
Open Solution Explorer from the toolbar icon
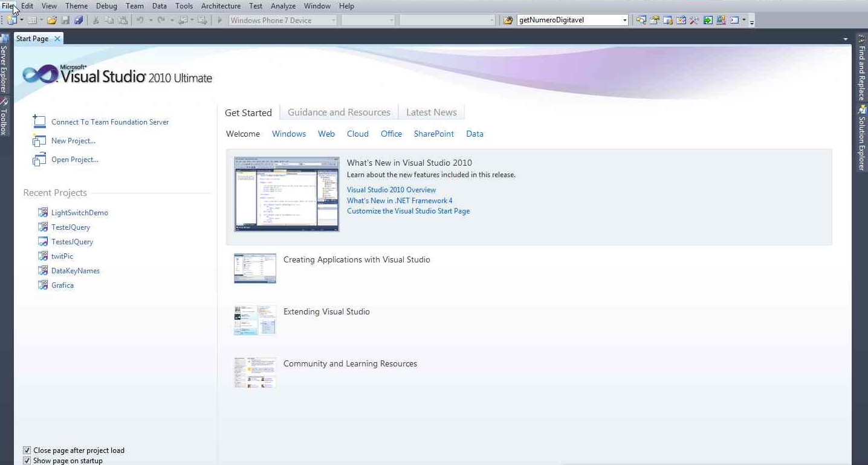pos(654,20)
